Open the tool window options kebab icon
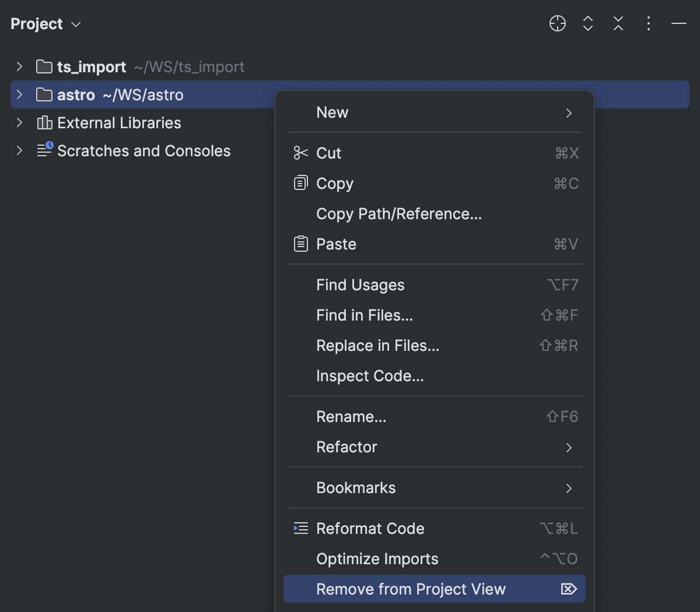 tap(649, 24)
